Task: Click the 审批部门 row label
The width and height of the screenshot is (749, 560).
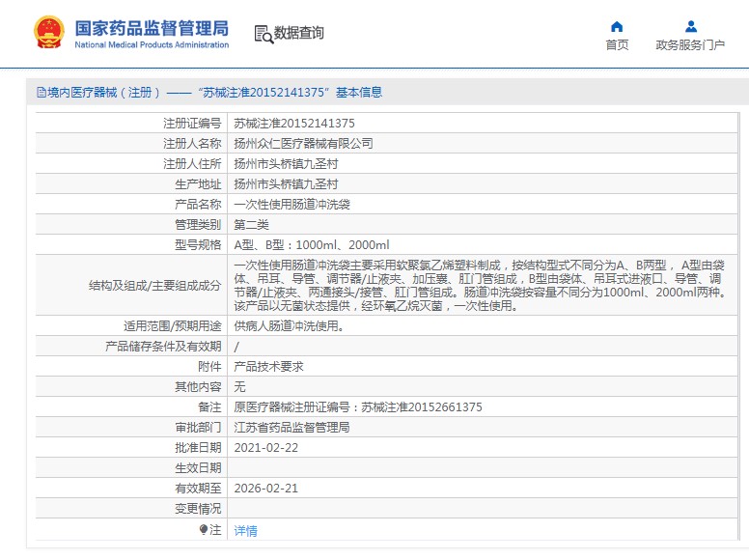Action: 198,427
